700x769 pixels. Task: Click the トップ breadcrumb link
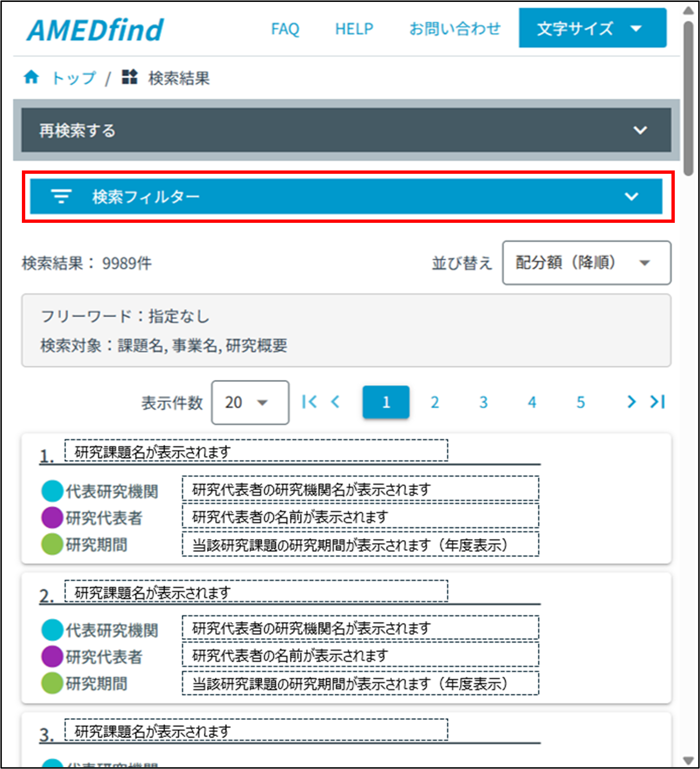(74, 78)
